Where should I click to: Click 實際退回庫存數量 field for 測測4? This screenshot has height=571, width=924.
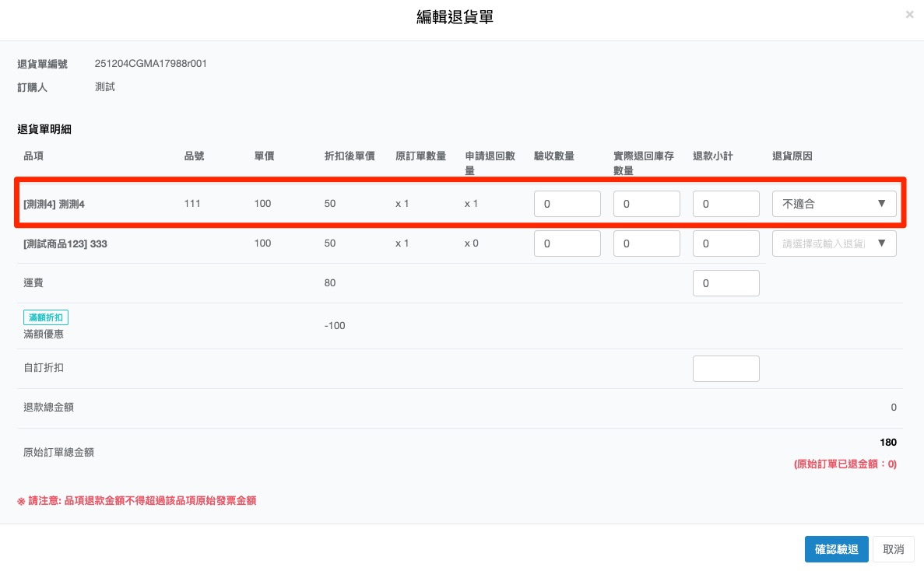click(x=646, y=204)
